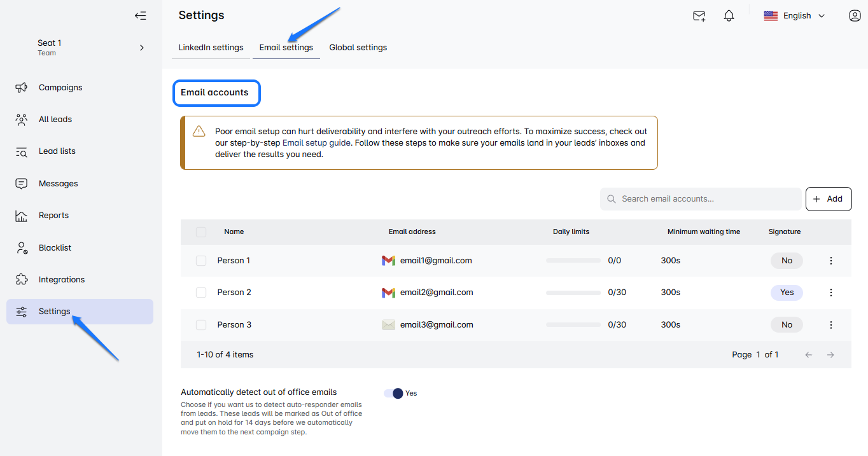The width and height of the screenshot is (868, 456).
Task: Tick the select-all checkbox in table header
Action: [x=201, y=232]
